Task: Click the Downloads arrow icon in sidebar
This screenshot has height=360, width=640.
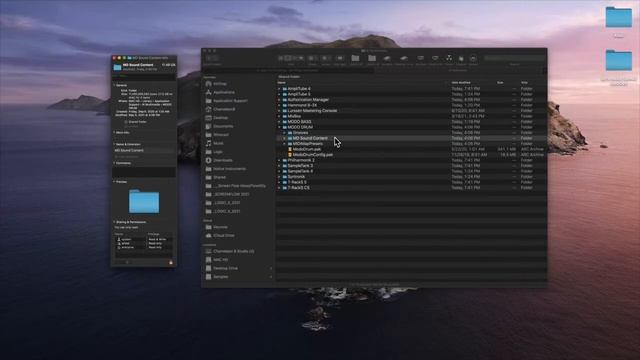Action: [x=209, y=160]
